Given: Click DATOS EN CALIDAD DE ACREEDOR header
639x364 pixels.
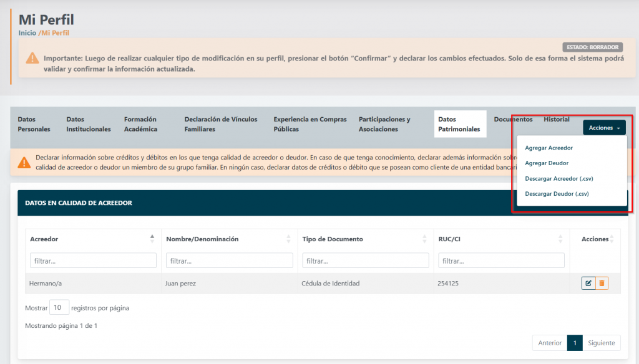Looking at the screenshot, I should [79, 203].
